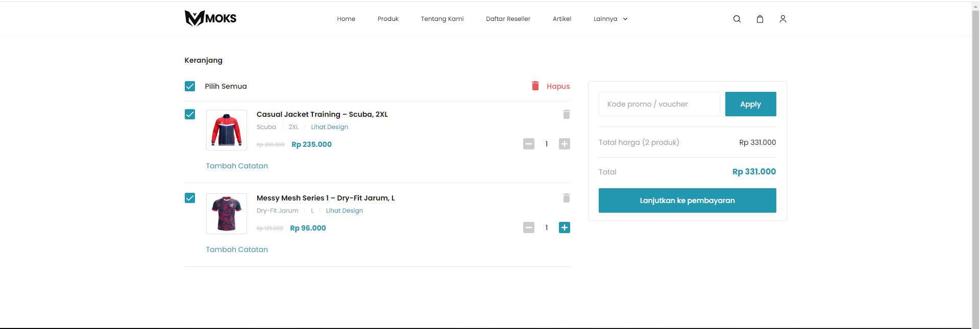980x329 pixels.
Task: Expand the Lainnya dropdown menu
Action: (610, 19)
